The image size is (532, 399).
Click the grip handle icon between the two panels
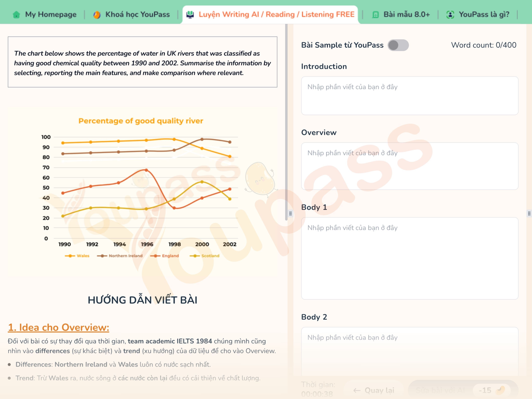(290, 213)
